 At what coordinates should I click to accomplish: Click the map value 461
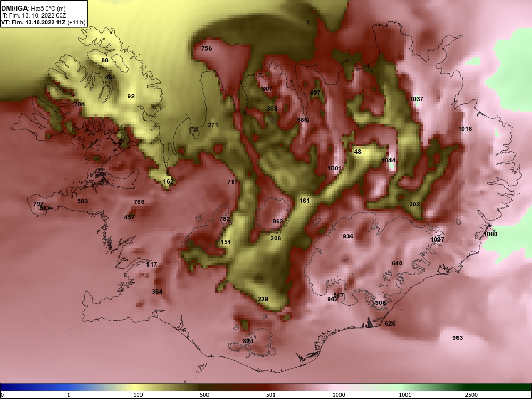[x=110, y=77]
